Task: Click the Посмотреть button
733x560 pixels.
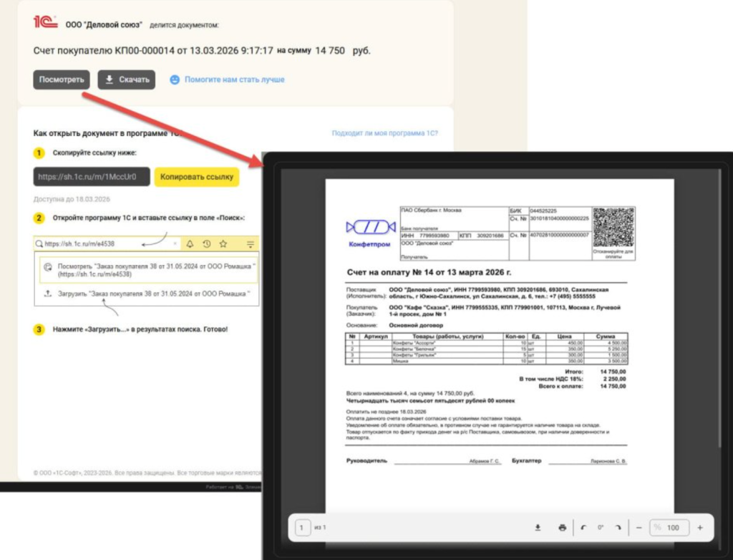Action: click(x=62, y=79)
